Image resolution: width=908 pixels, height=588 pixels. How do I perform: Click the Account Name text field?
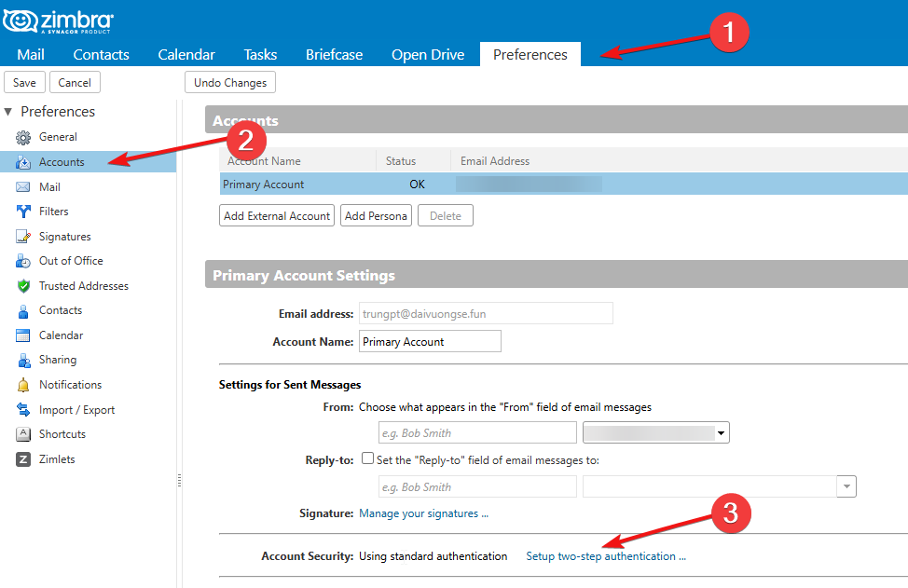[x=430, y=342]
